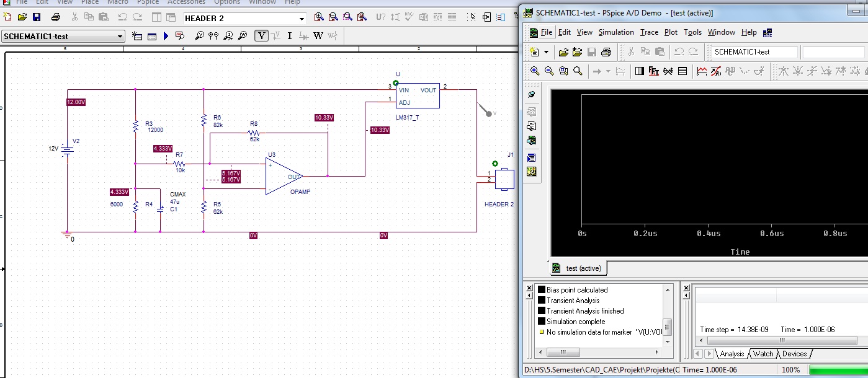868x378 pixels.
Task: Select the 12V source V2
Action: point(67,149)
